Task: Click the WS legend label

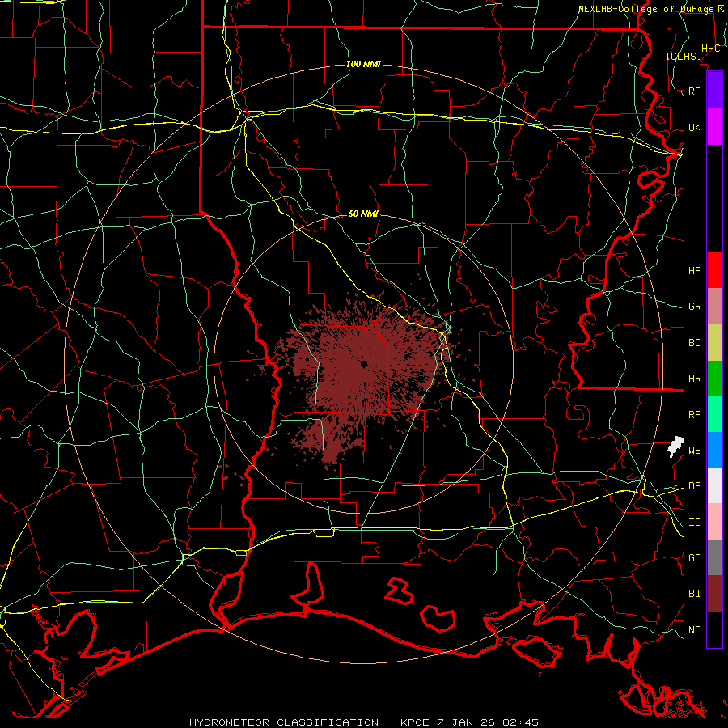Action: pos(695,451)
